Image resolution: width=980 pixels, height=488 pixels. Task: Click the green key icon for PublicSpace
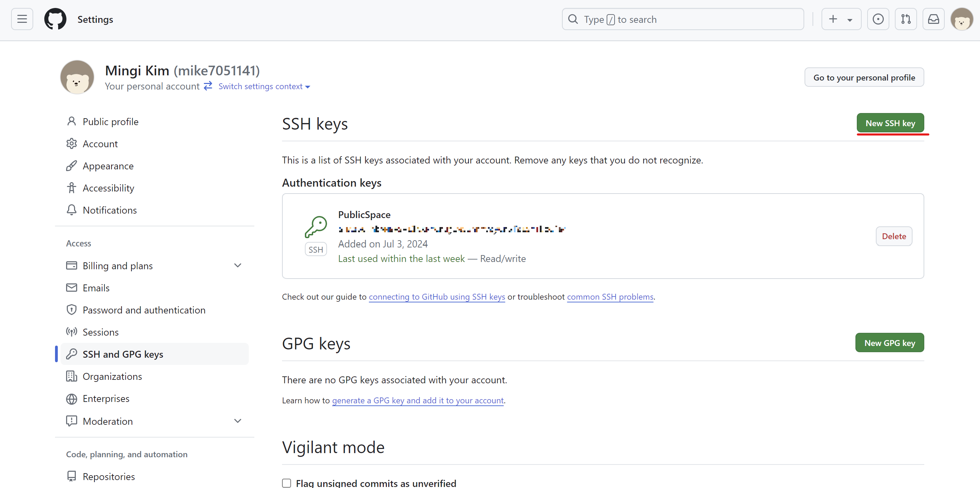coord(316,227)
